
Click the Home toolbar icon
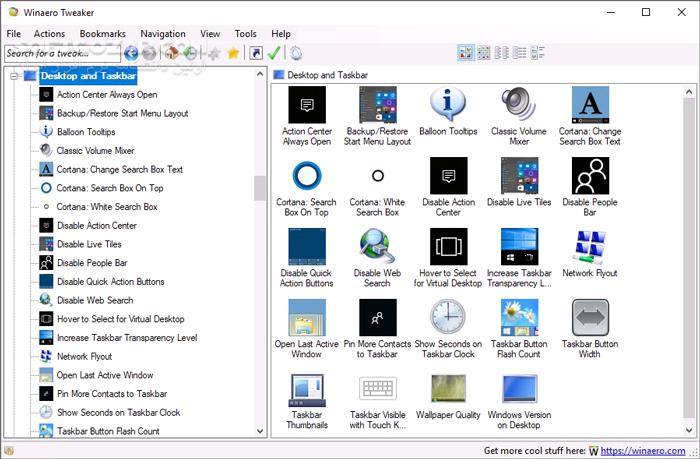171,53
